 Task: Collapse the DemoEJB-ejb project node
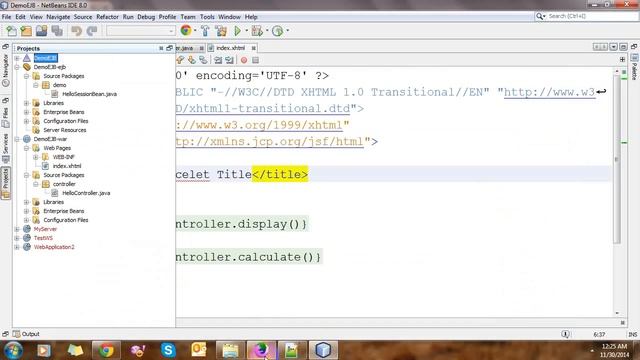point(17,67)
